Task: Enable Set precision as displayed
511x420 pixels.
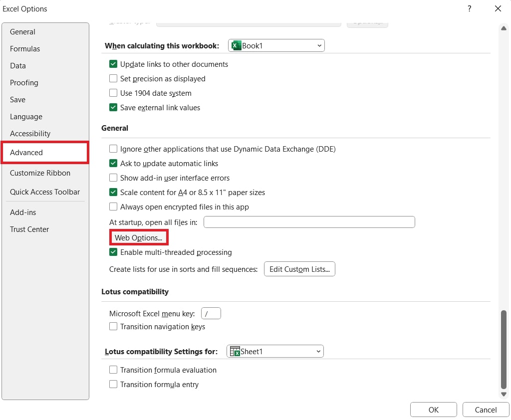Action: (113, 78)
